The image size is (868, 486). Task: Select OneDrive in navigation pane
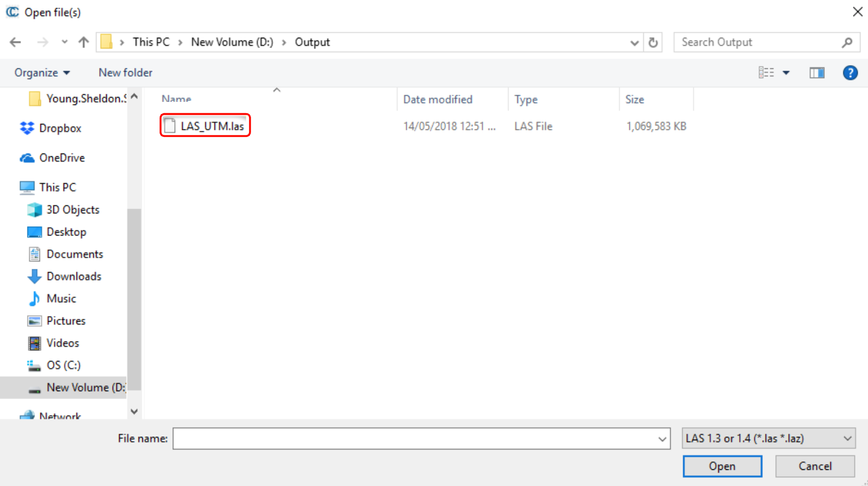[61, 158]
